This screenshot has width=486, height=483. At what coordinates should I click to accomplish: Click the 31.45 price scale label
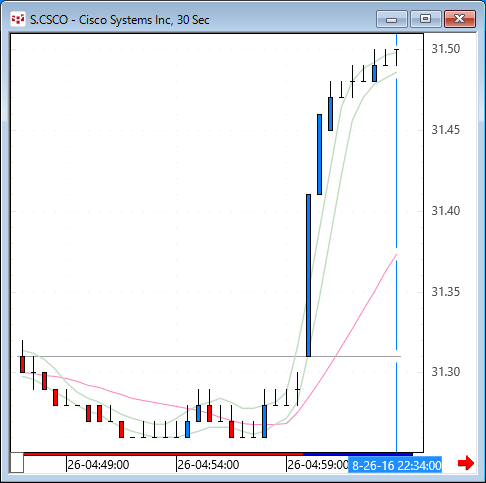click(x=446, y=130)
